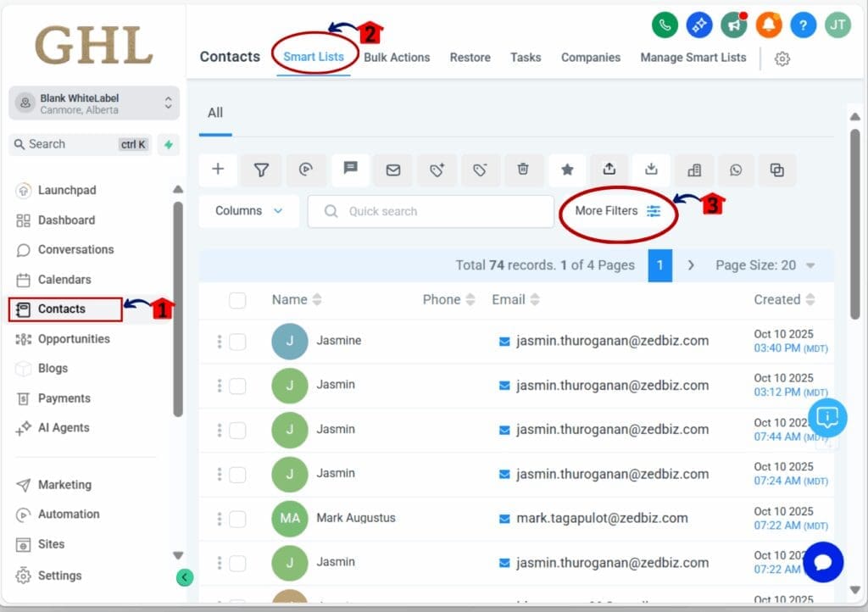Image resolution: width=868 pixels, height=612 pixels.
Task: Open the funnel filter icon in toolbar
Action: [262, 170]
